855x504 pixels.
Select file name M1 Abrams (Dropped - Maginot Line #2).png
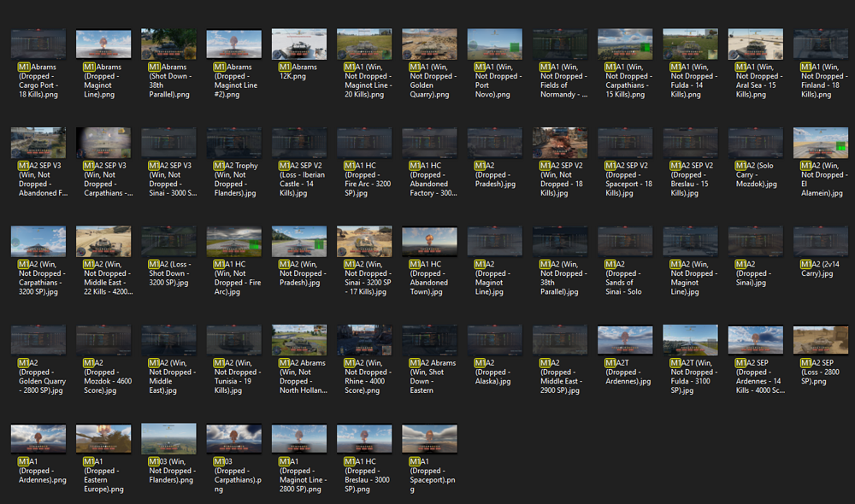(x=235, y=80)
